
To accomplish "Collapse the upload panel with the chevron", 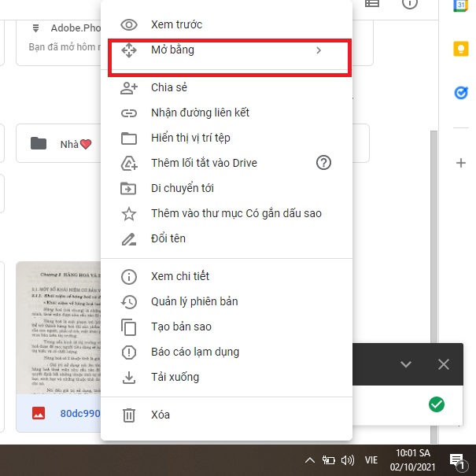I will [x=406, y=364].
